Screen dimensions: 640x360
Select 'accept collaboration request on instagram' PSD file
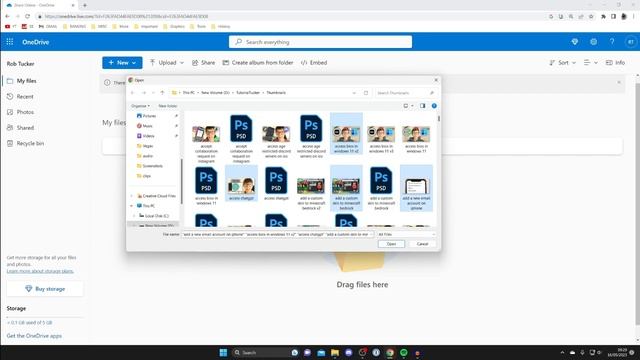(241, 138)
